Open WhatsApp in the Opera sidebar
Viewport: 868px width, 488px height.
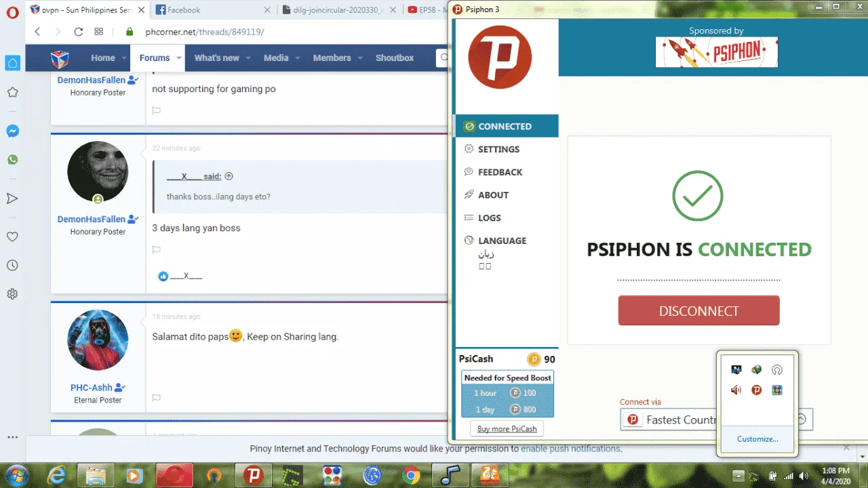point(12,160)
